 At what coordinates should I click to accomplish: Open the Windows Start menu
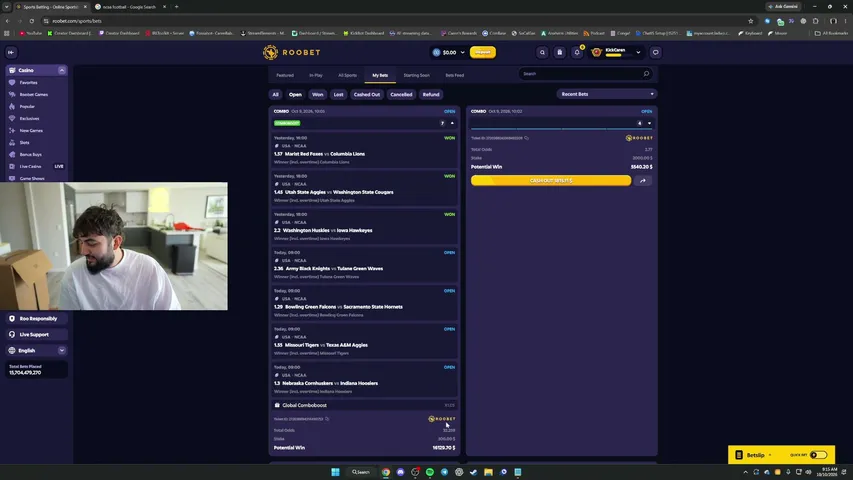tap(335, 472)
